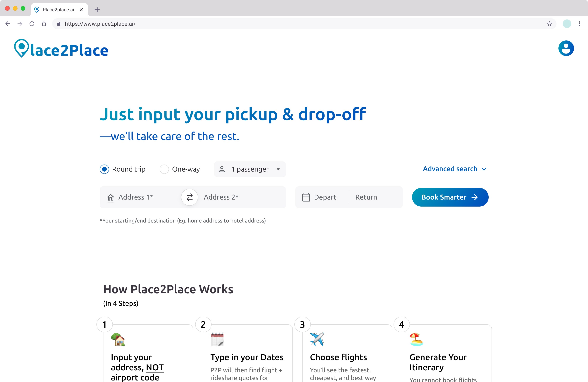Open the browser three-dot menu
This screenshot has width=588, height=382.
pos(579,24)
